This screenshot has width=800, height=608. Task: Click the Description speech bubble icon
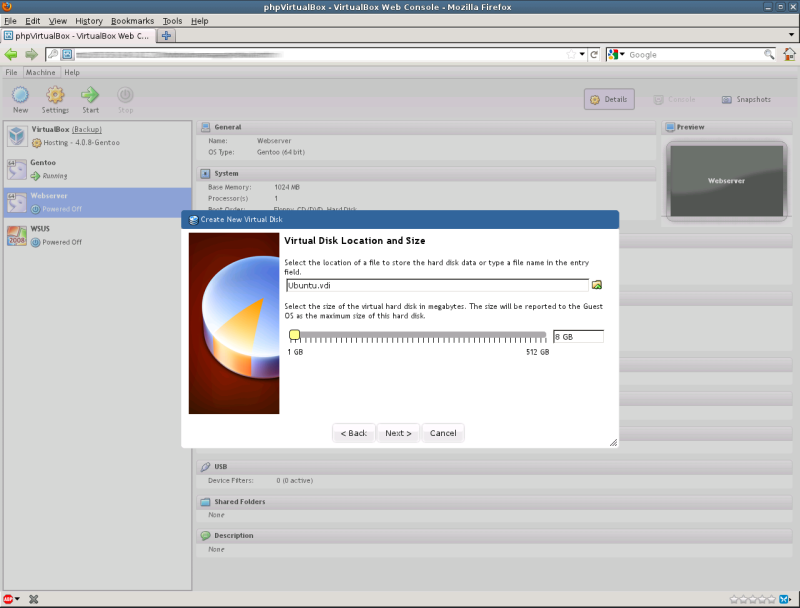coord(205,536)
